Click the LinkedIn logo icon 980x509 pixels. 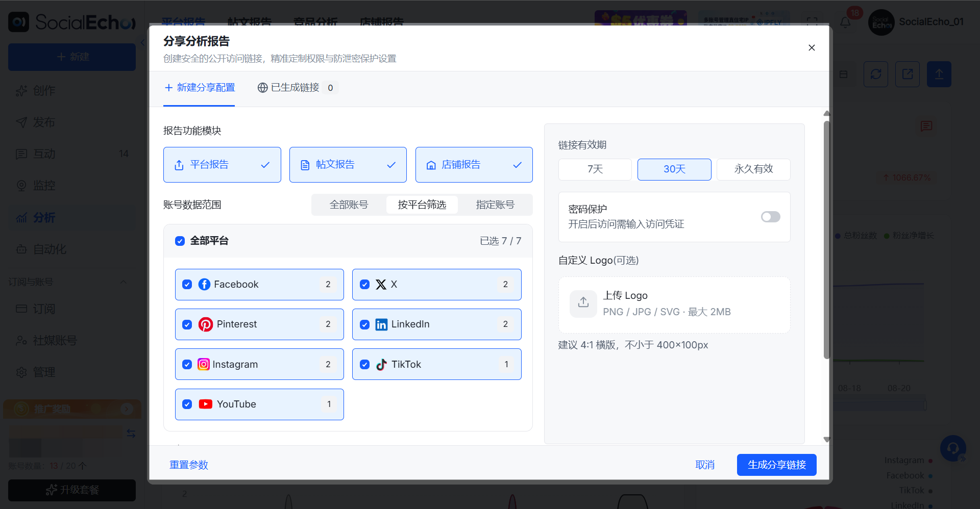click(x=381, y=324)
